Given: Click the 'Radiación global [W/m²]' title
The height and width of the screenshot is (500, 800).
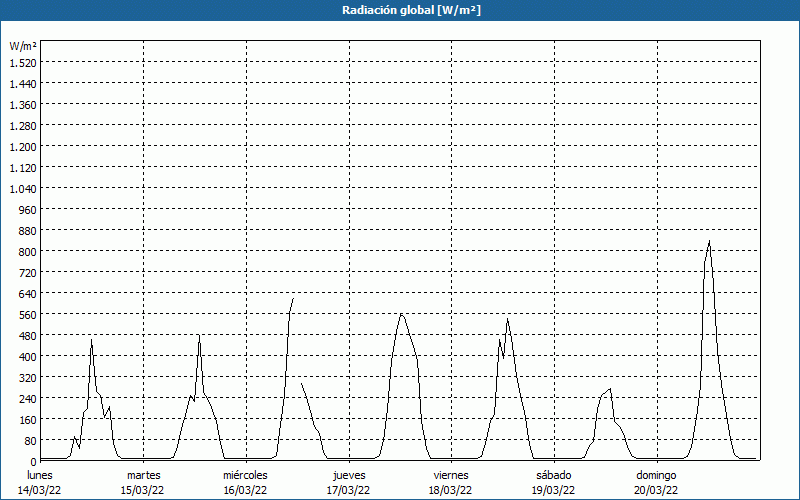Looking at the screenshot, I should (411, 10).
